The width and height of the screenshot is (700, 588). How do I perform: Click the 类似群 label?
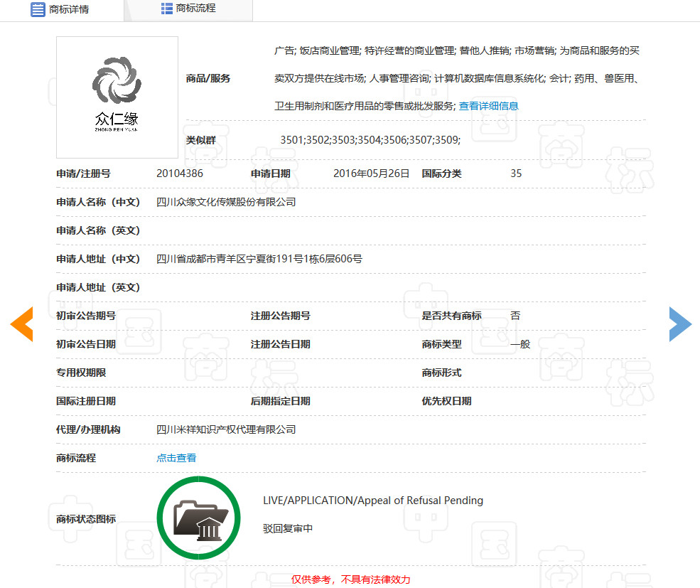[201, 140]
